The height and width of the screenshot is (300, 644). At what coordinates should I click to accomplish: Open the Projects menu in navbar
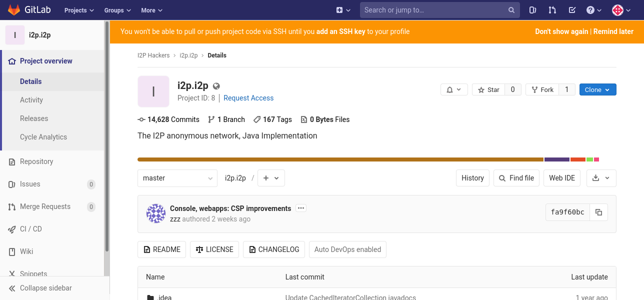79,10
